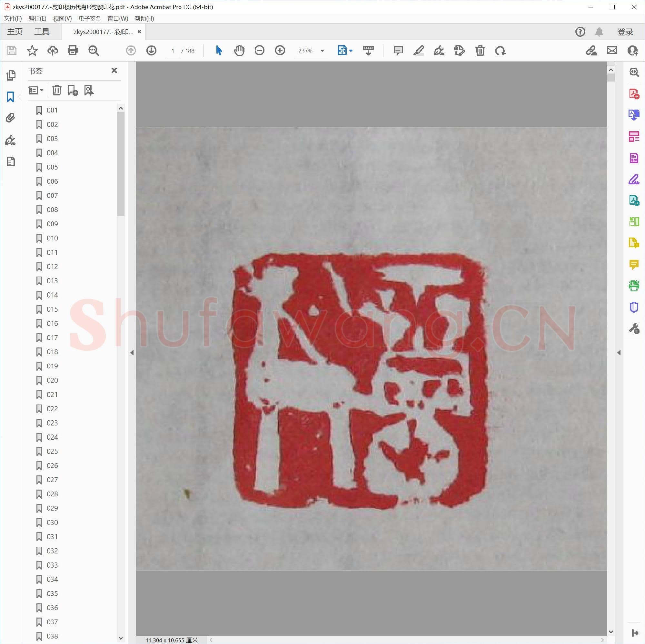Expand the fit page options dropdown

point(351,50)
